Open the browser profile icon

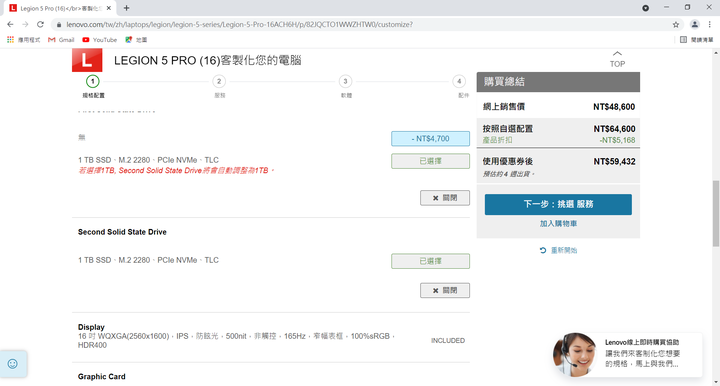coord(695,24)
